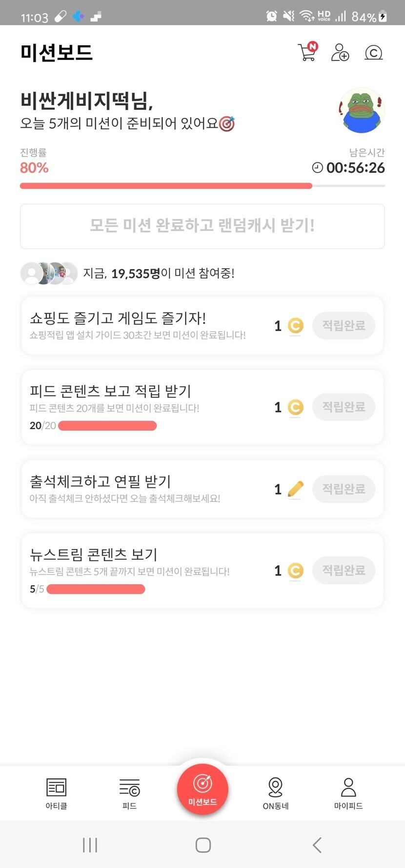
Task: Go to the 마이피드 profile tab
Action: pyautogui.click(x=348, y=793)
